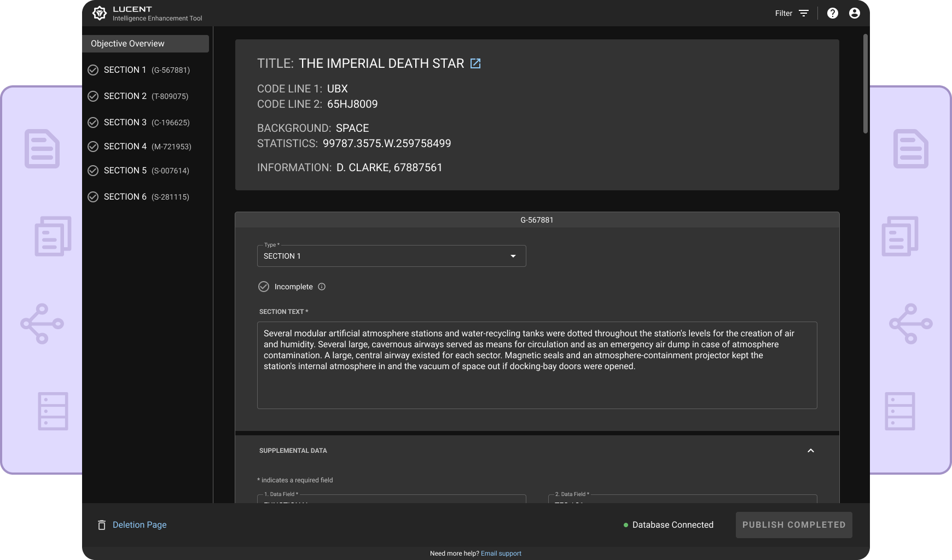The height and width of the screenshot is (560, 952).
Task: Click Section 2 check-circle icon in sidebar
Action: (93, 96)
